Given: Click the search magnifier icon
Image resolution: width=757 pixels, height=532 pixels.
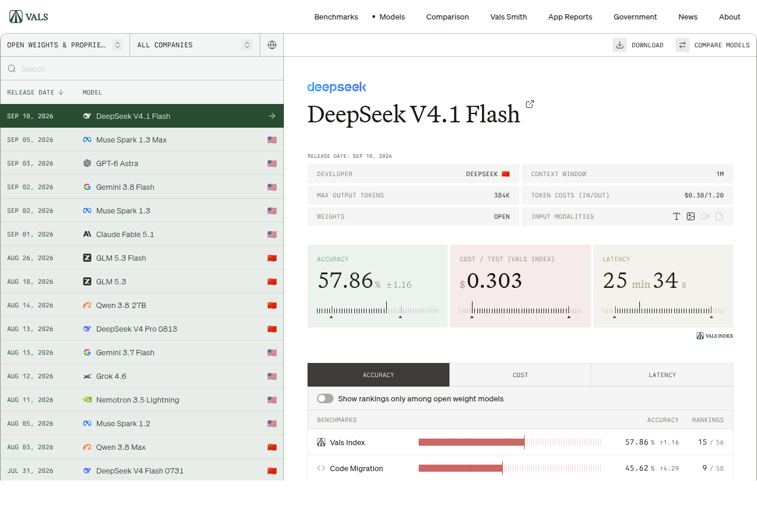Looking at the screenshot, I should pos(12,69).
